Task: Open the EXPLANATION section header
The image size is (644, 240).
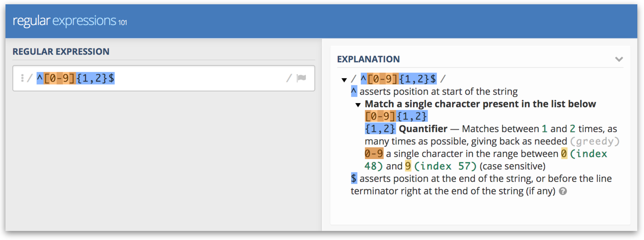Action: pyautogui.click(x=368, y=59)
